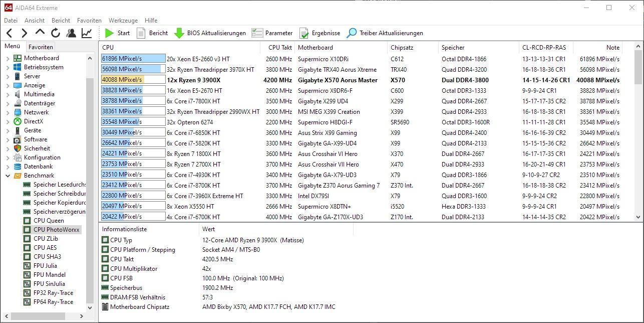Start the benchmark with Start button

tap(118, 33)
